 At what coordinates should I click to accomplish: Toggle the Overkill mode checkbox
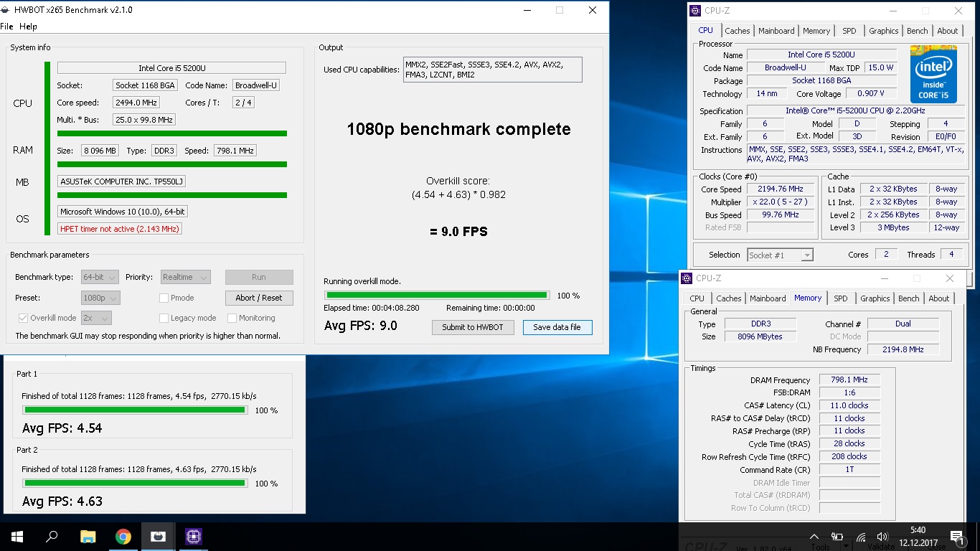pyautogui.click(x=23, y=318)
